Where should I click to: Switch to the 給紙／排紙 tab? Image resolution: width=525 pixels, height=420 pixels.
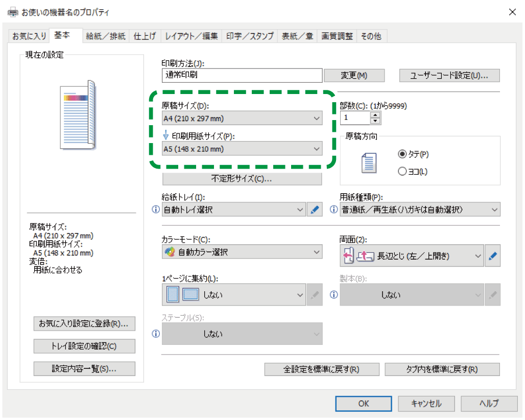[105, 36]
